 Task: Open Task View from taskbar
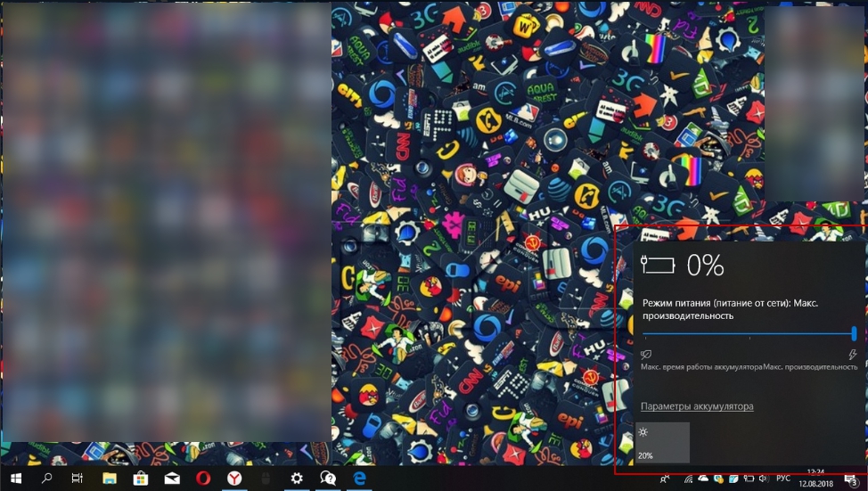tap(78, 479)
